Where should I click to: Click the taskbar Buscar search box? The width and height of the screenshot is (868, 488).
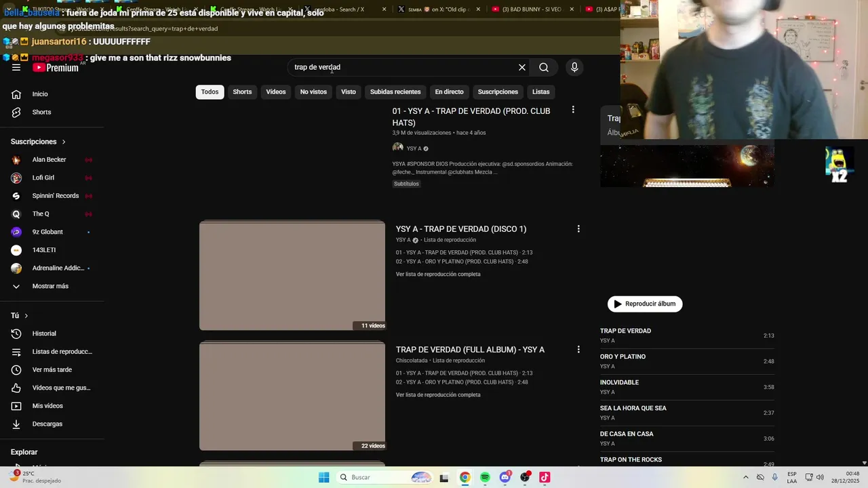click(x=384, y=477)
